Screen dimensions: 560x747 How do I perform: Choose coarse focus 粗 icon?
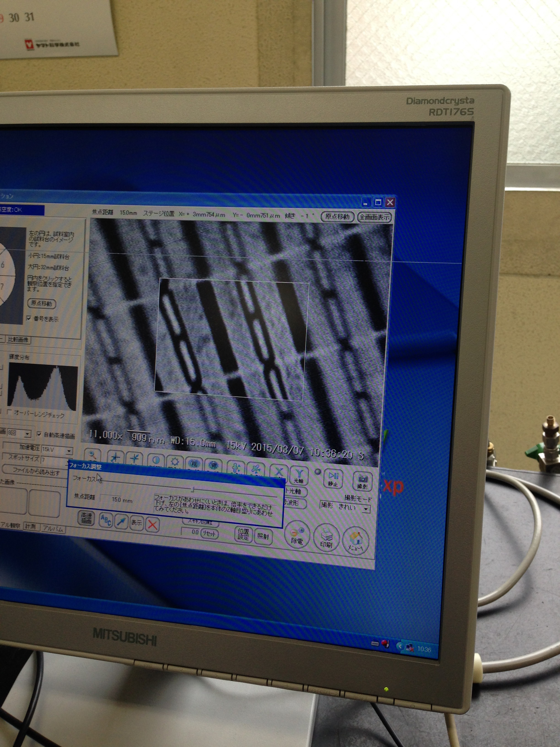coord(194,463)
